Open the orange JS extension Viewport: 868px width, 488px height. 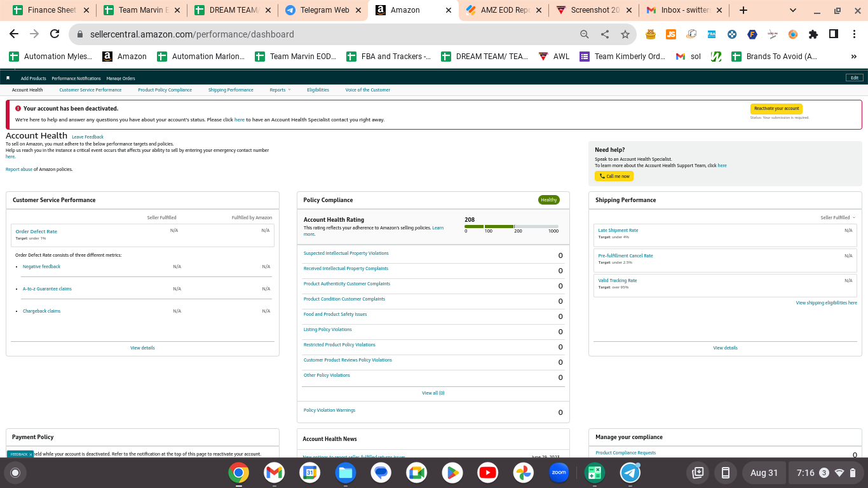pyautogui.click(x=671, y=34)
